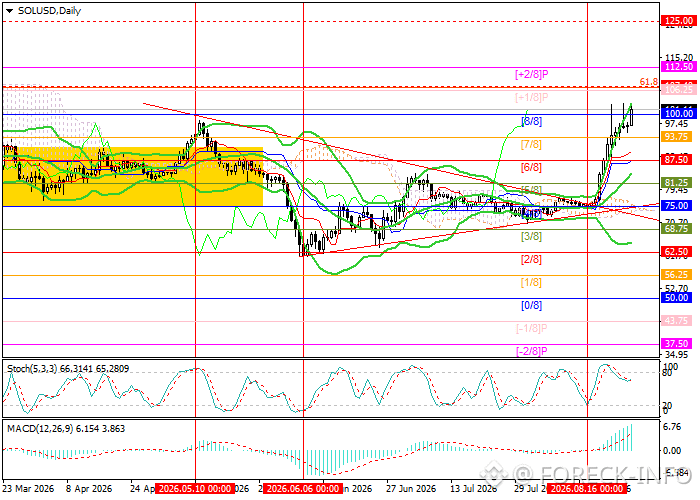The image size is (700, 500).
Task: Click the [1/8] Murrey level label
Action: click(x=531, y=283)
